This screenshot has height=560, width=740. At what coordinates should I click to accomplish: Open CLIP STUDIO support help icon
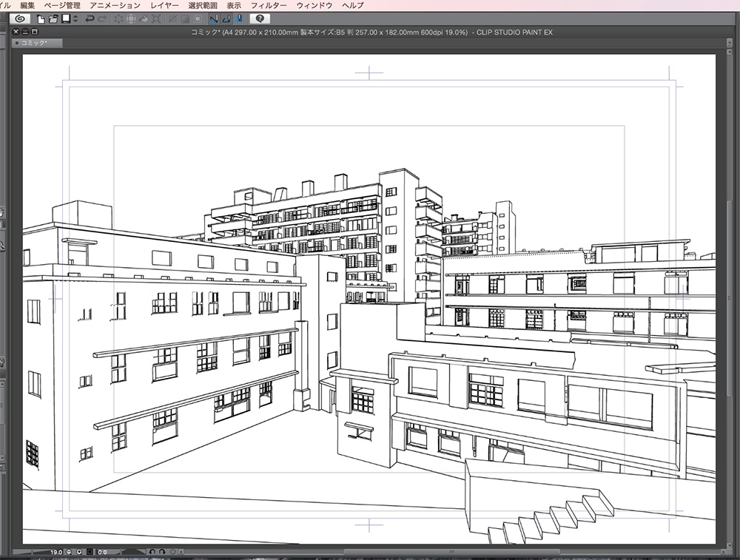point(260,19)
